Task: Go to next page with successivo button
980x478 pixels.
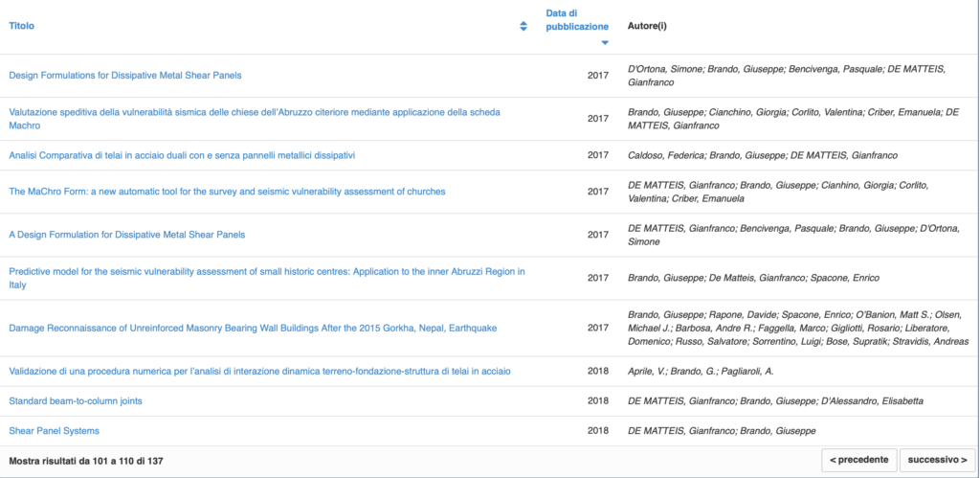Action: 938,460
